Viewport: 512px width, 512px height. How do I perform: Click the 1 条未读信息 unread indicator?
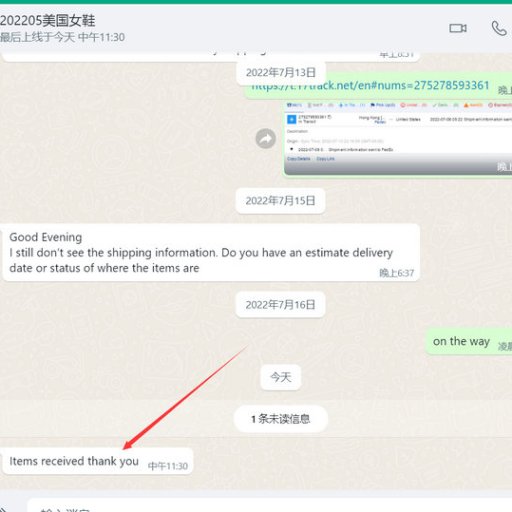tap(281, 419)
